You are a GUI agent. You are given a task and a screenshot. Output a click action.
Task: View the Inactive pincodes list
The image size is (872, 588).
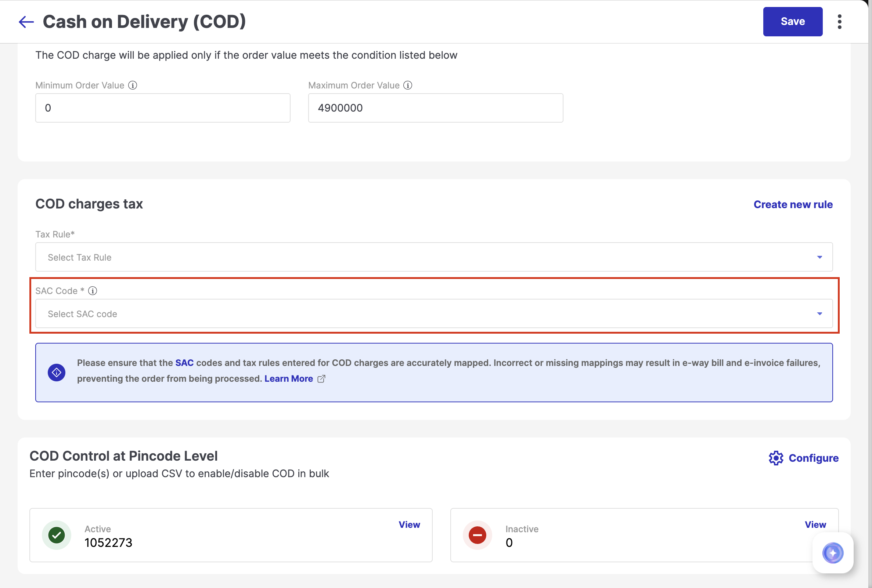tap(815, 525)
